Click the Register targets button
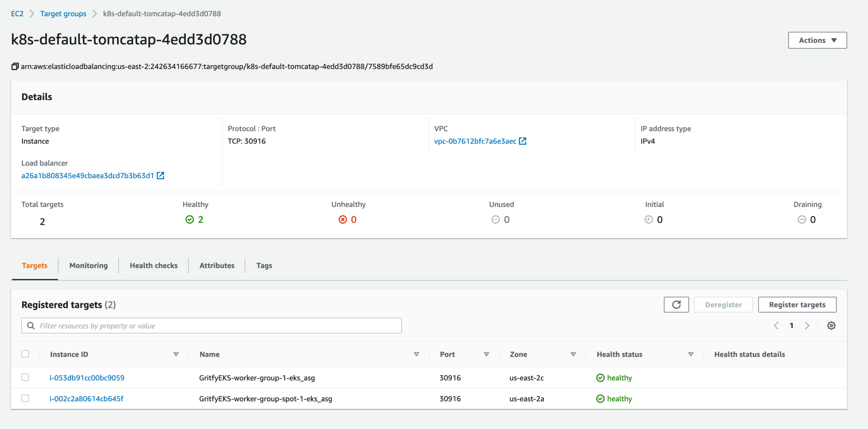The height and width of the screenshot is (429, 868). (797, 304)
